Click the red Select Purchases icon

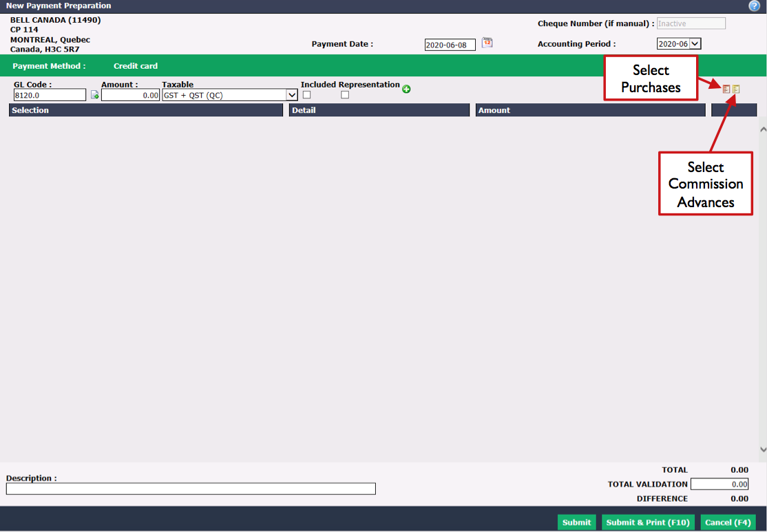pyautogui.click(x=726, y=89)
